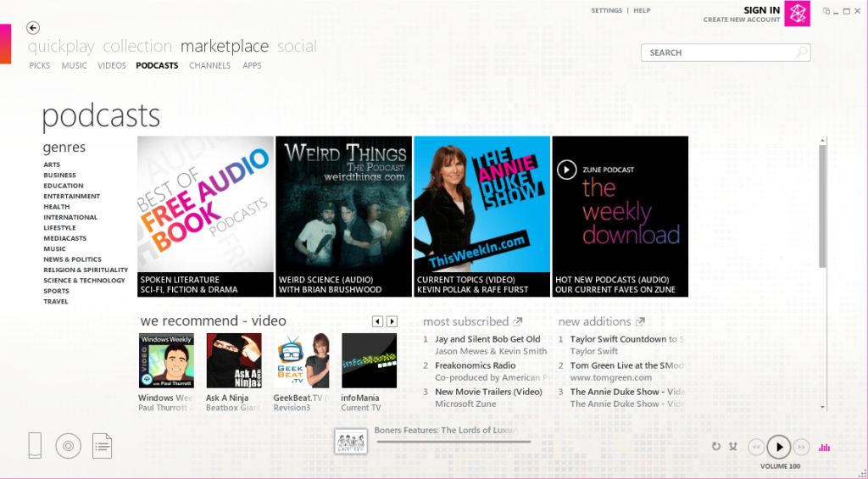Click the back arrow button
Image resolution: width=868 pixels, height=479 pixels.
(x=33, y=28)
